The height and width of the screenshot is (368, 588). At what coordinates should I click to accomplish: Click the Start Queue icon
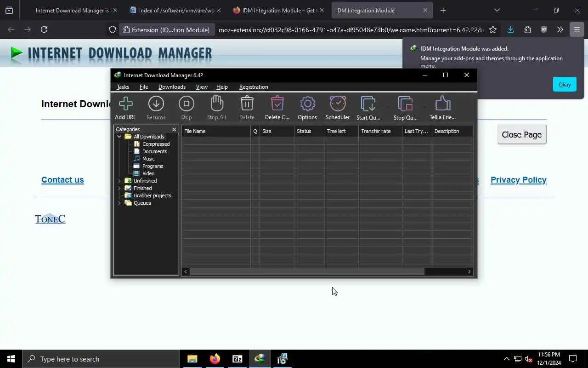pos(368,104)
